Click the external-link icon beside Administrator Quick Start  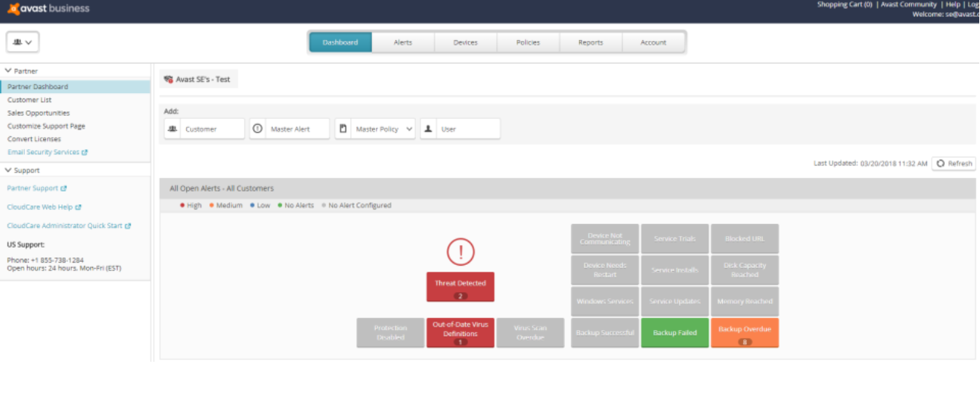[128, 226]
